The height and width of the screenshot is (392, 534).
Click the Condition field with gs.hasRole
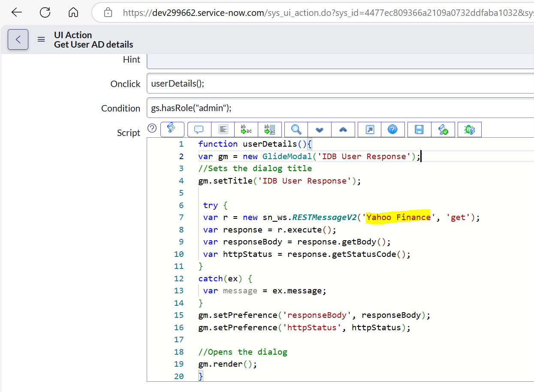pyautogui.click(x=340, y=108)
